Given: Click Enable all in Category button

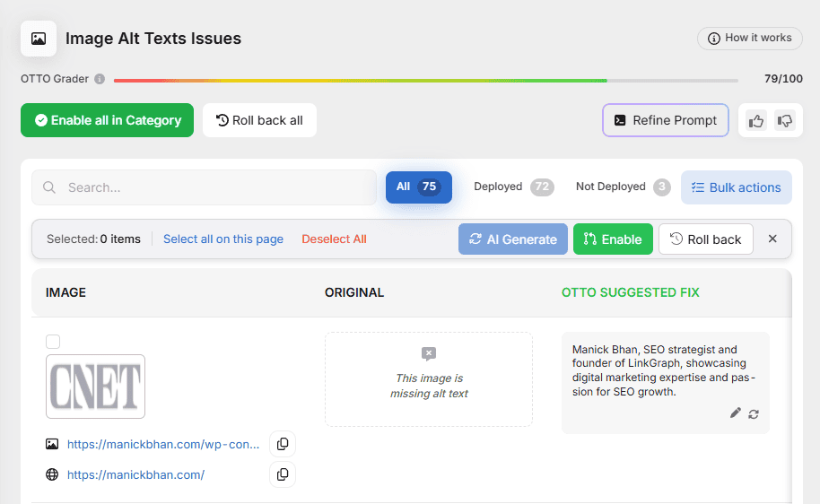Looking at the screenshot, I should tap(107, 120).
